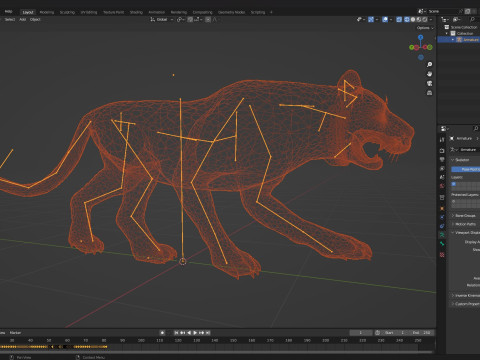Open the Rendering workspace tab
The width and height of the screenshot is (480, 360).
[179, 12]
